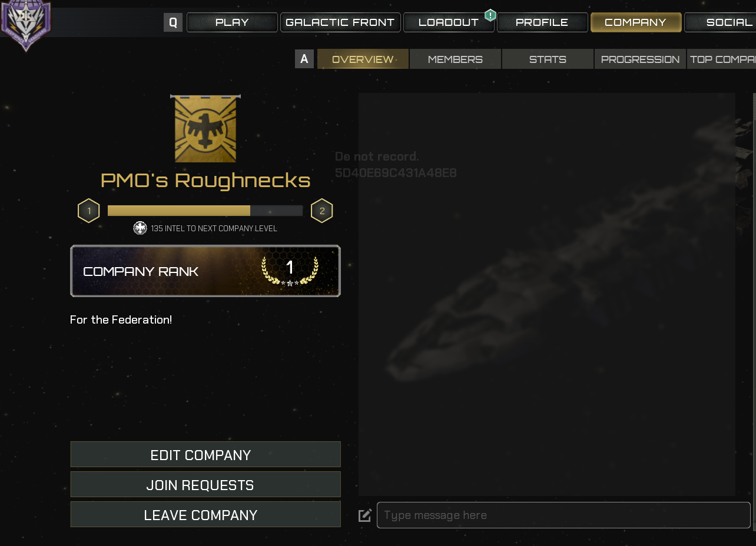The height and width of the screenshot is (546, 756).
Task: Click the level 1 hexagon badge
Action: (x=89, y=211)
